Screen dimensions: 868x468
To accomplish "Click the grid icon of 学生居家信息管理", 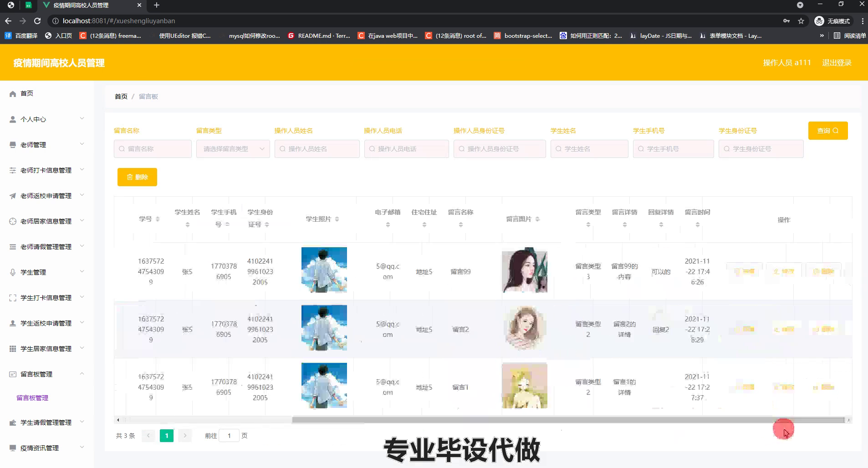I will click(x=13, y=349).
